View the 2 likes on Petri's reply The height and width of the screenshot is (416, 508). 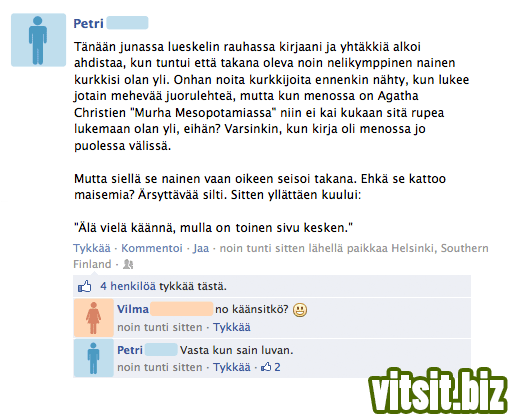[271, 367]
